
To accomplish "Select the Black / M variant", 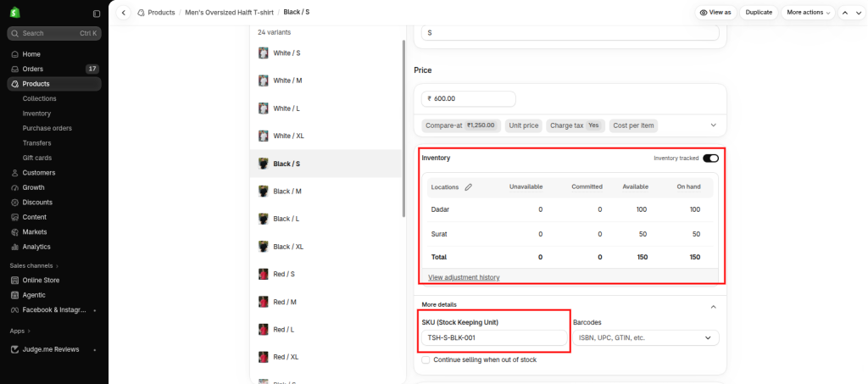I will click(325, 192).
